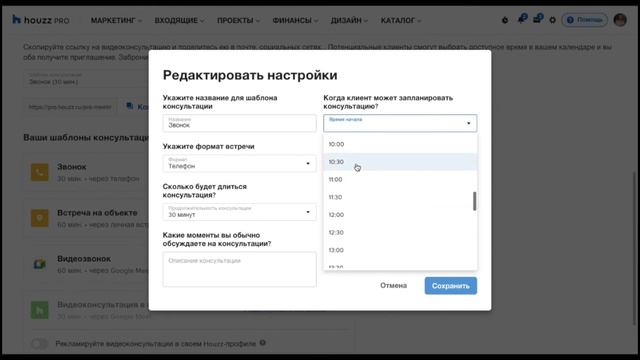Click the phone icon for Звонок template

pos(40,172)
